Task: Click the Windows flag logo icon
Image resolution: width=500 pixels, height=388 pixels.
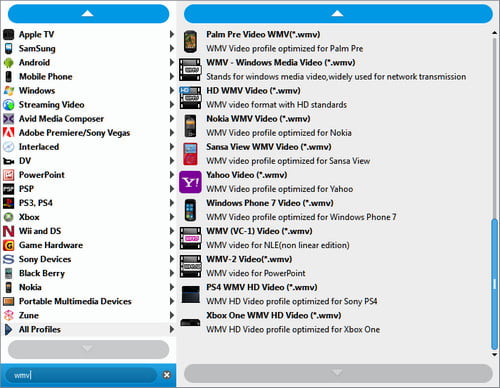Action: pos(9,91)
